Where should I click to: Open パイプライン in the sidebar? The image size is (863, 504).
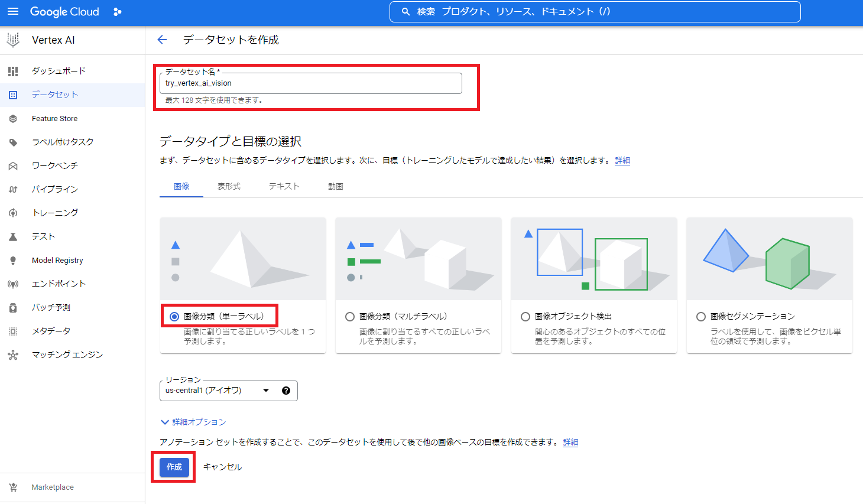pyautogui.click(x=55, y=190)
